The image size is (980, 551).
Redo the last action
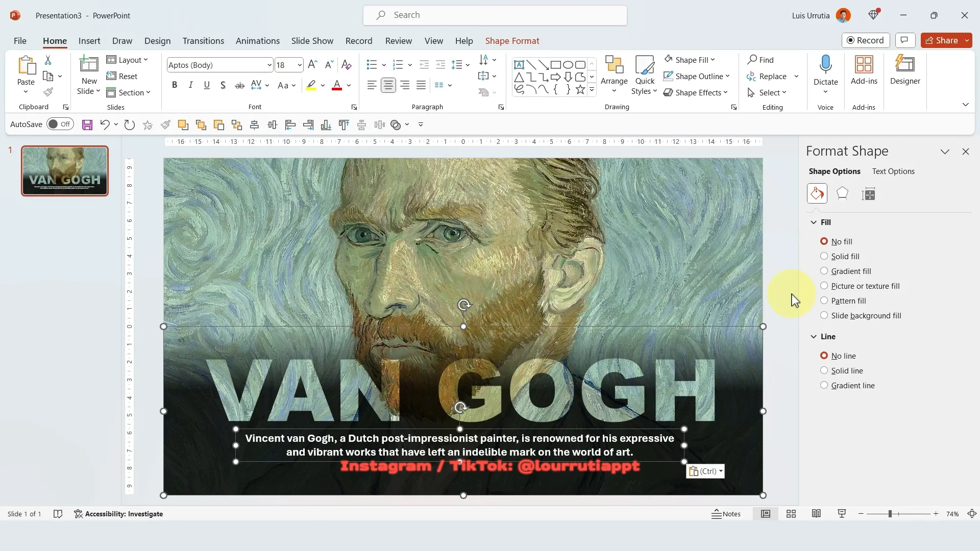pos(130,124)
